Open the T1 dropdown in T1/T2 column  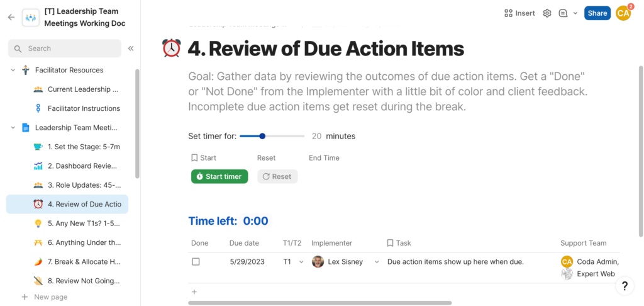(301, 262)
